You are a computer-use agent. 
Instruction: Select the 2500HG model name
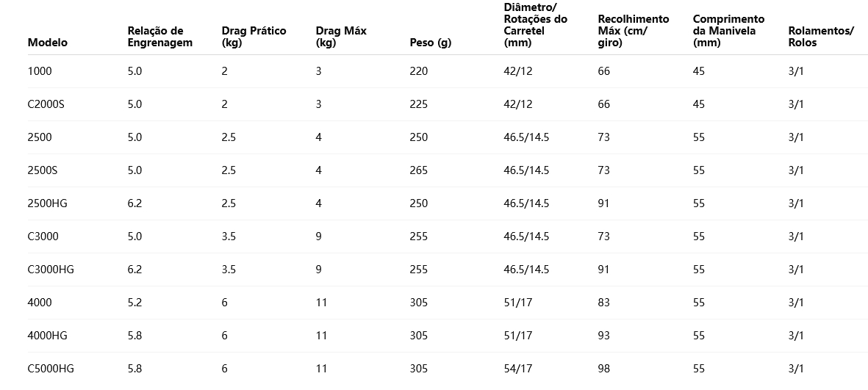click(x=48, y=203)
